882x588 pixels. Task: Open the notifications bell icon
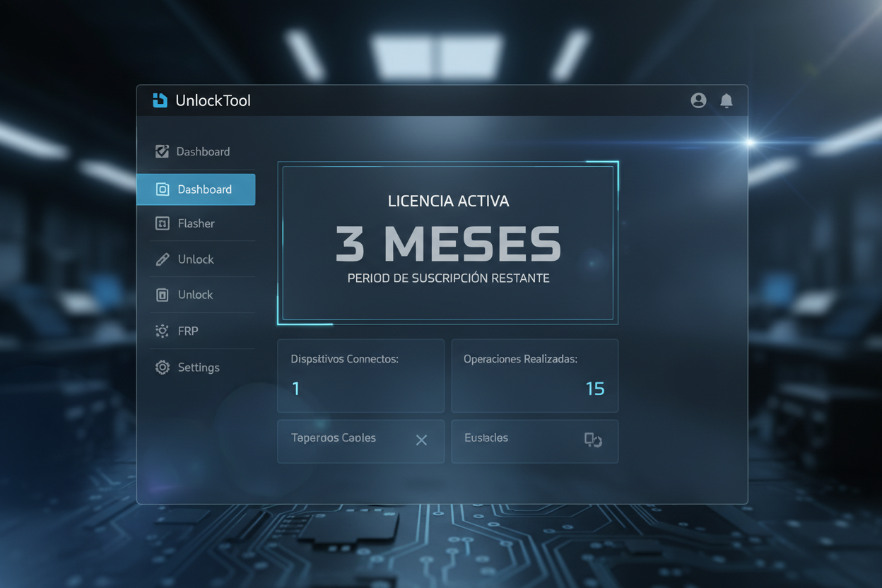727,100
